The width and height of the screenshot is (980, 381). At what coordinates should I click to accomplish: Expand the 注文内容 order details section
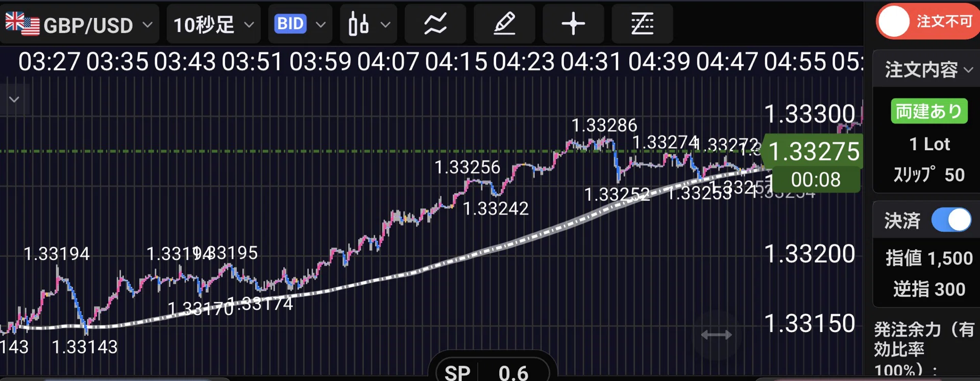(x=928, y=69)
